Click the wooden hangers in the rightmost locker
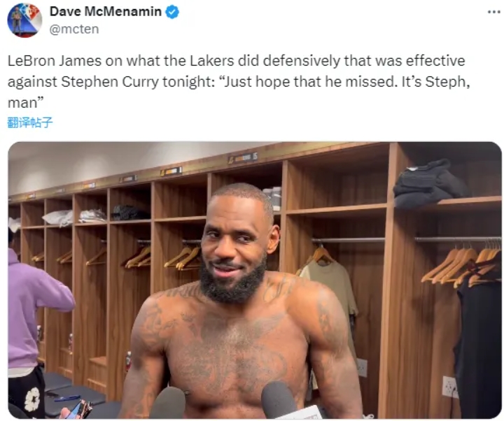Image resolution: width=504 pixels, height=421 pixels. point(461,265)
